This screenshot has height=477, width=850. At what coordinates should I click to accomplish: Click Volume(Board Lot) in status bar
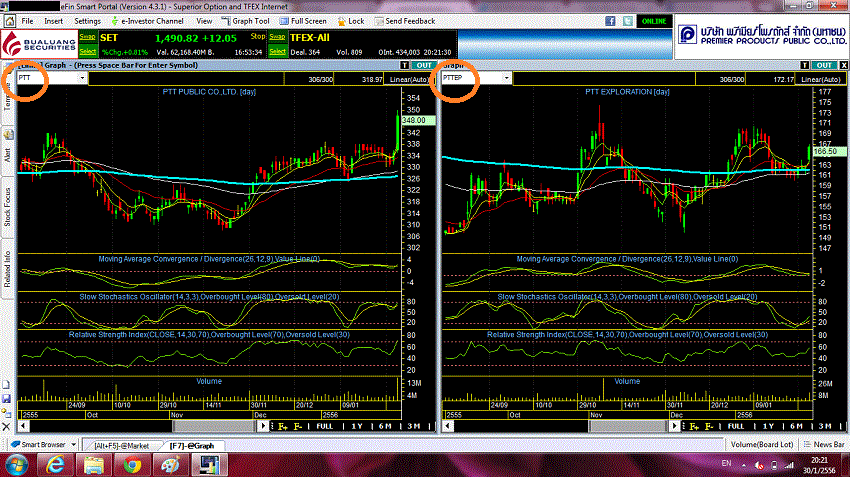762,444
